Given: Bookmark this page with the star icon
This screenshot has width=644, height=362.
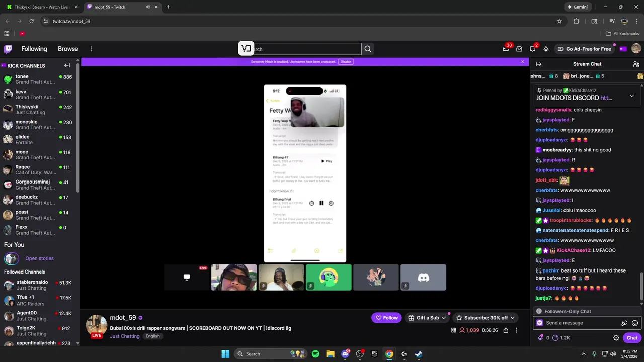Looking at the screenshot, I should click(x=559, y=21).
